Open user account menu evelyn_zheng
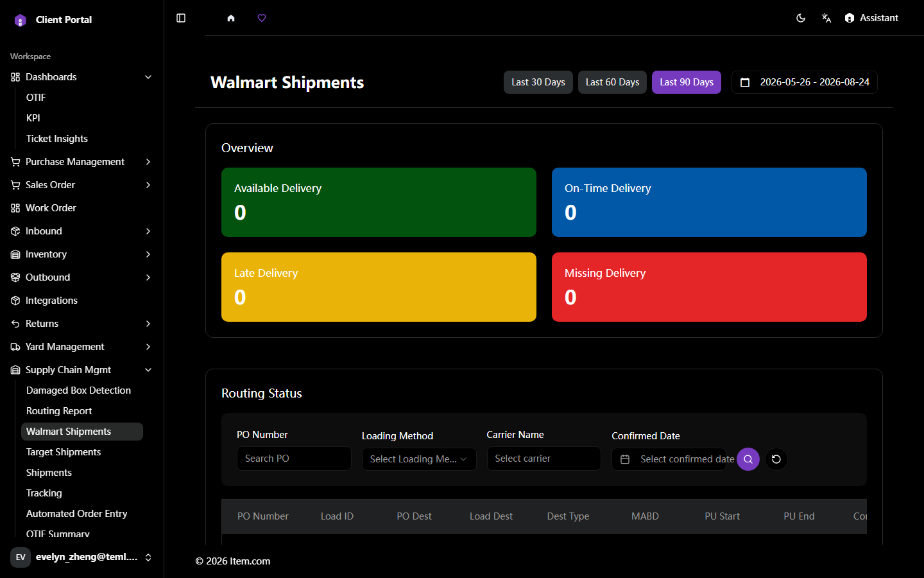This screenshot has height=578, width=924. (x=82, y=557)
